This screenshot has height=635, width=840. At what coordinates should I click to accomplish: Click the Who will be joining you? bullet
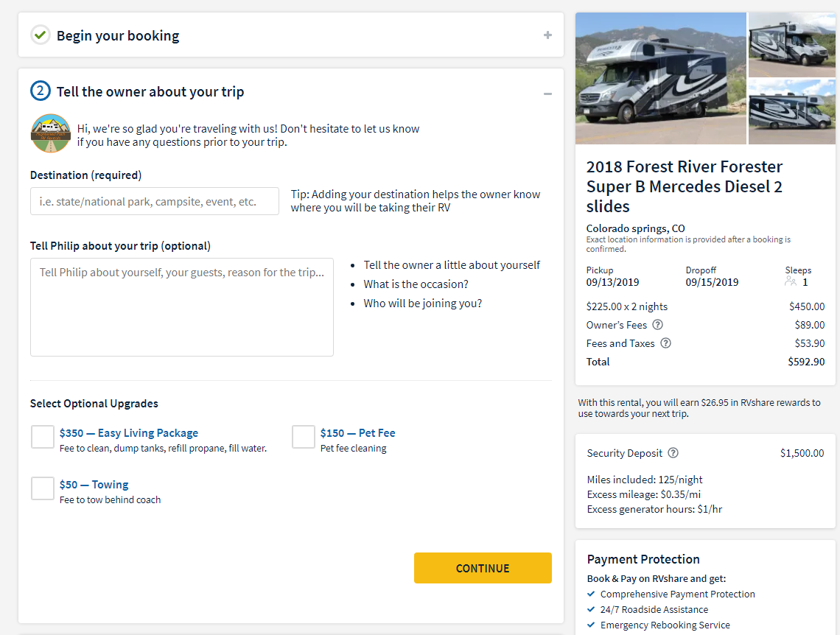(x=423, y=303)
